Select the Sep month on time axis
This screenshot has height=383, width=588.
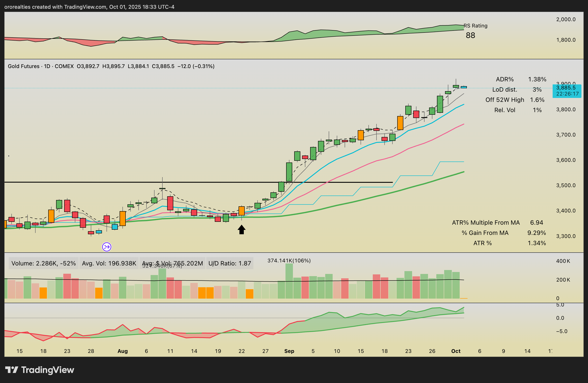point(289,351)
